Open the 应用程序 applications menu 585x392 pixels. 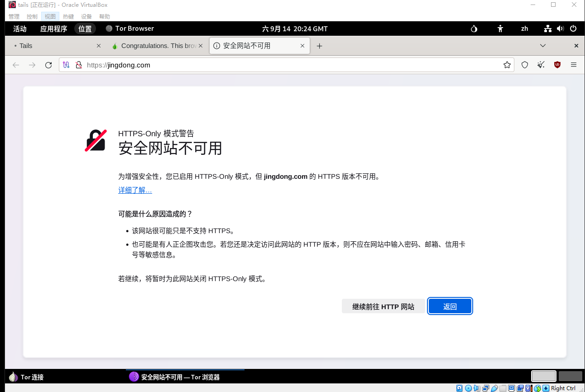[x=53, y=29]
